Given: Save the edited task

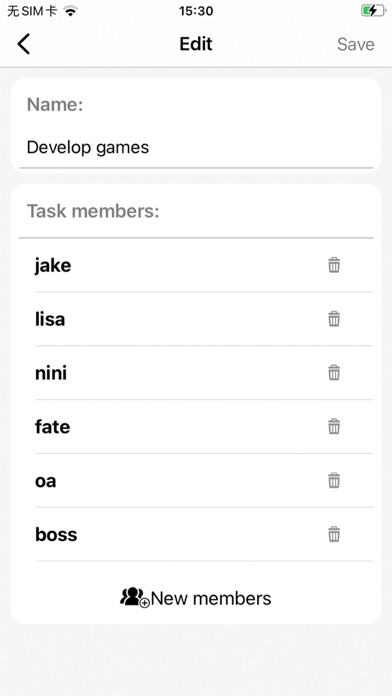Looking at the screenshot, I should (356, 44).
